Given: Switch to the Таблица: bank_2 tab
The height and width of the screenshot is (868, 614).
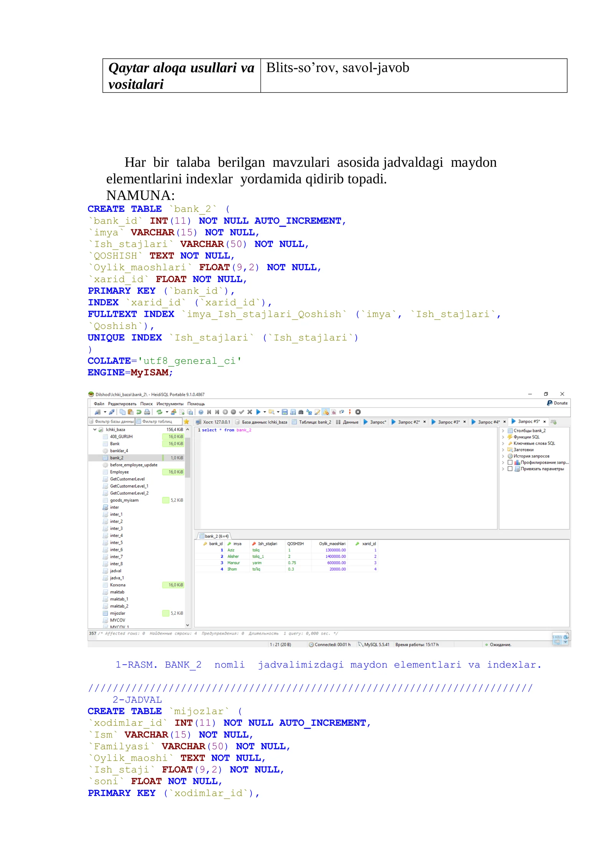Looking at the screenshot, I should [311, 422].
